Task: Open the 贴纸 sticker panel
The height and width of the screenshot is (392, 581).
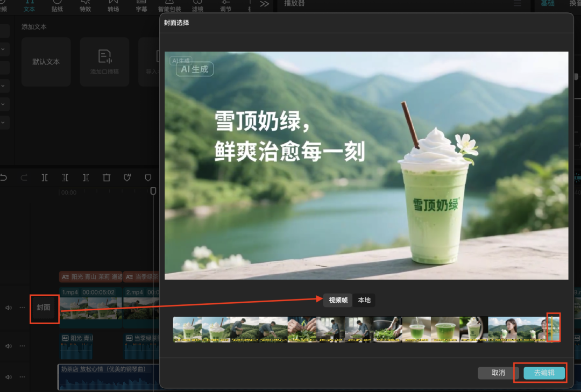Action: pos(57,5)
